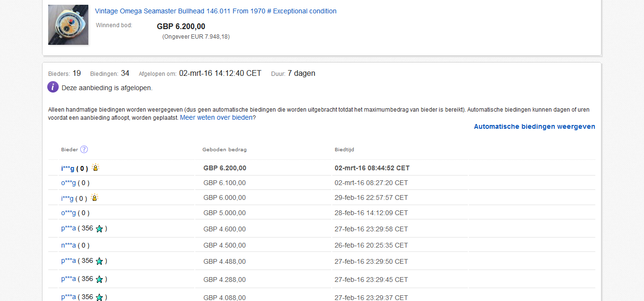This screenshot has height=301, width=644.
Task: Click the new-user icon on the GBP 6.200,00 row
Action: click(x=95, y=168)
